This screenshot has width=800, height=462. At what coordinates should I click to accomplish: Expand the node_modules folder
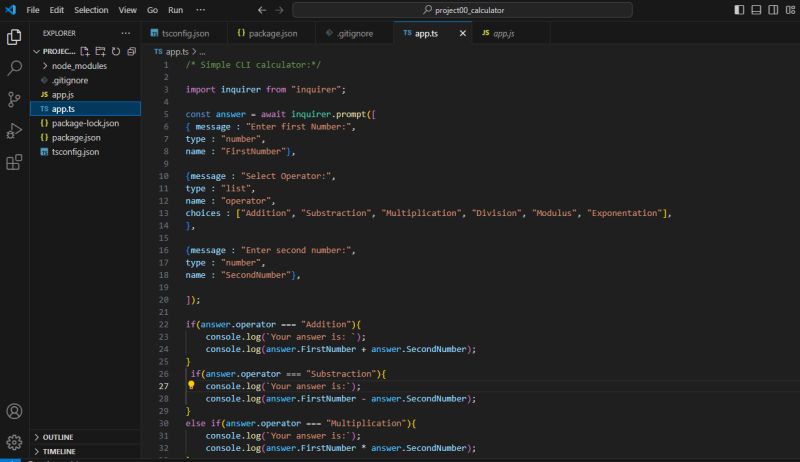[79, 66]
